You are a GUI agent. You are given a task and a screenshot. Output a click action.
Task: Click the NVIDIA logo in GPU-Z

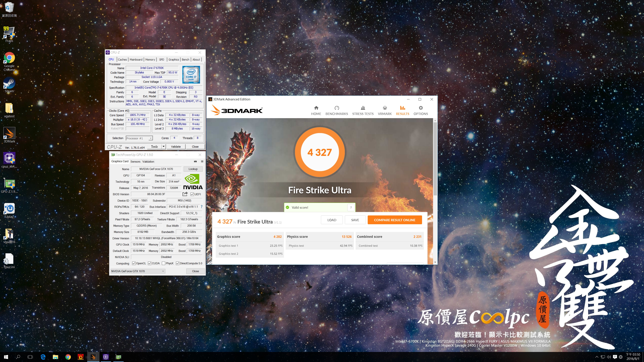pos(193,182)
